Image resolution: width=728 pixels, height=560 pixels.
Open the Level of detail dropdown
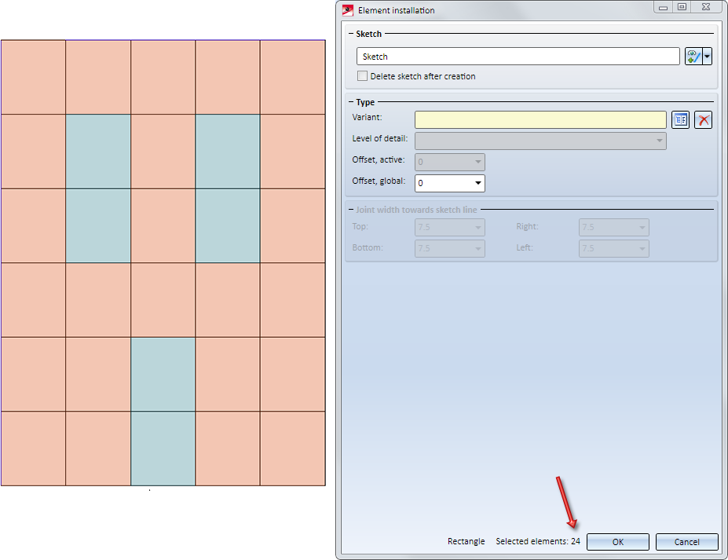[540, 141]
